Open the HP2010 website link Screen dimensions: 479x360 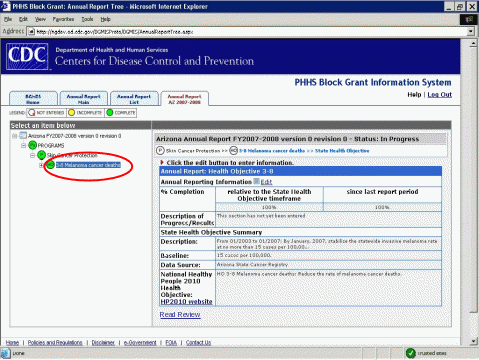[186, 302]
